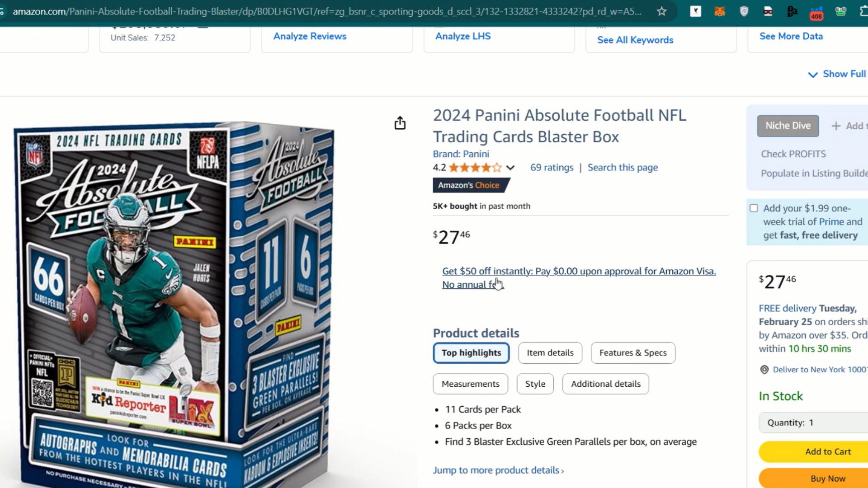Screen dimensions: 868x488
Task: Switch to the Item details tab
Action: [x=550, y=353]
